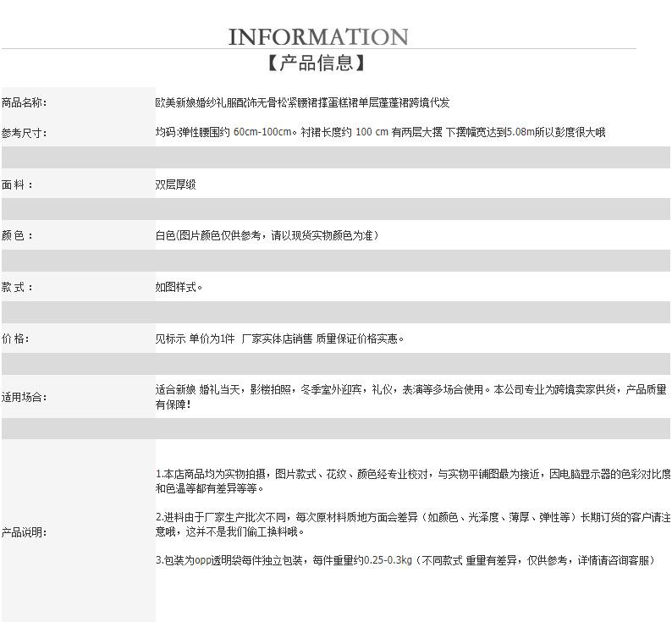Click the price text starting with 见标示

pyautogui.click(x=279, y=339)
